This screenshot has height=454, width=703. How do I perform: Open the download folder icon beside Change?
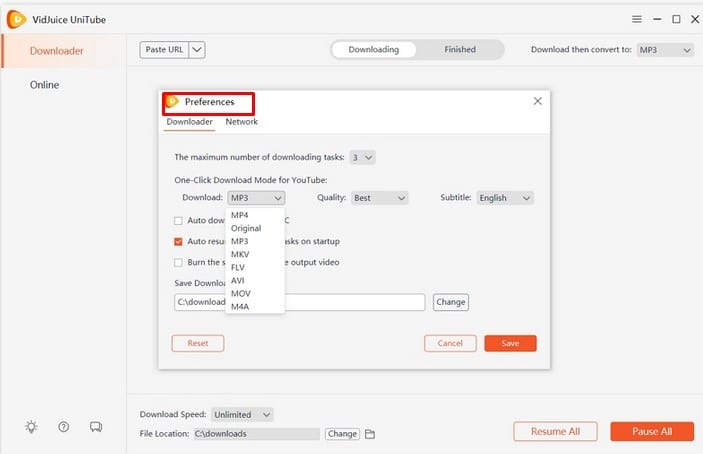(370, 434)
